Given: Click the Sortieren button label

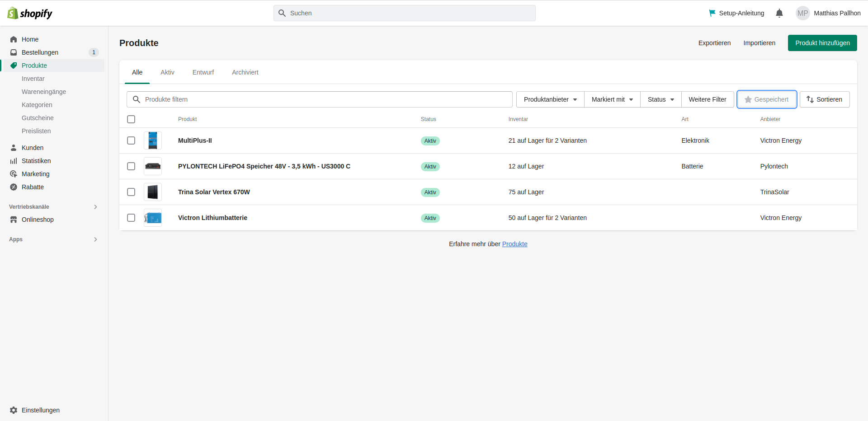Looking at the screenshot, I should coord(829,99).
